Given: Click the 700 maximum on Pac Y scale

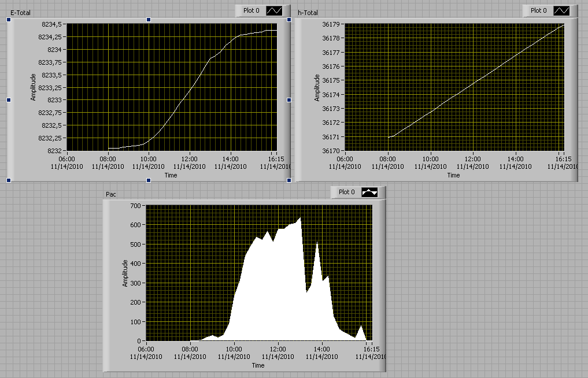Looking at the screenshot, I should 135,206.
